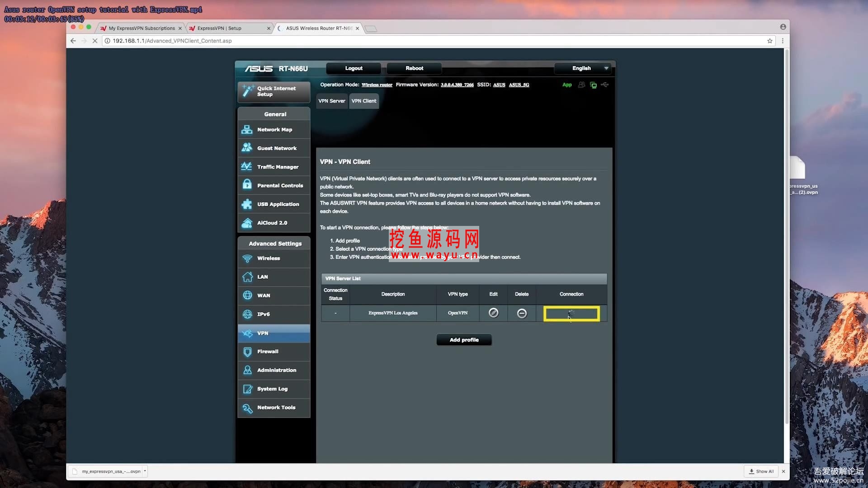Screen dimensions: 868x488
Task: Click firmware version 3.0.0.4.380_7266 link
Action: 457,85
